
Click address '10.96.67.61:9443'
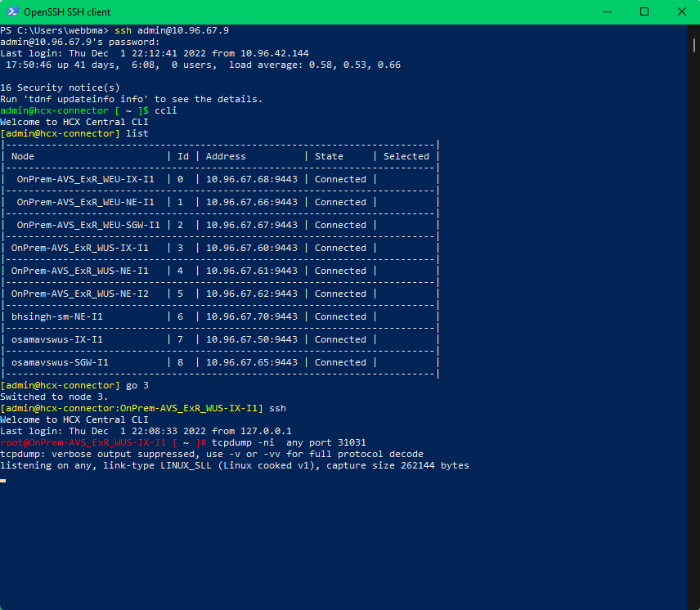point(252,271)
